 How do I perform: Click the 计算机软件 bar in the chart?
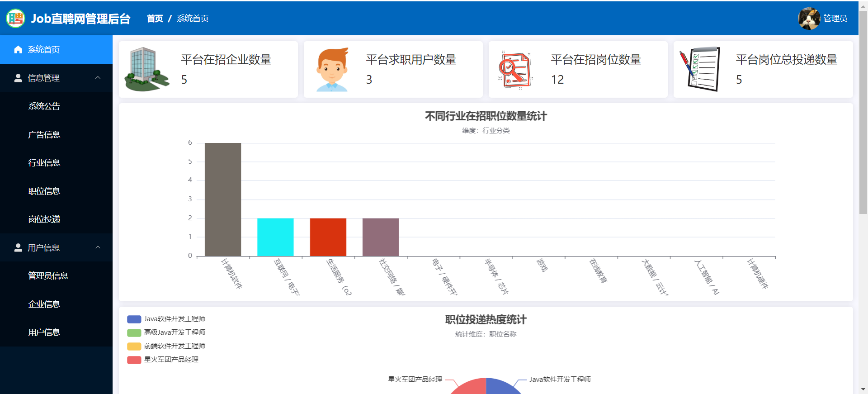tap(223, 199)
